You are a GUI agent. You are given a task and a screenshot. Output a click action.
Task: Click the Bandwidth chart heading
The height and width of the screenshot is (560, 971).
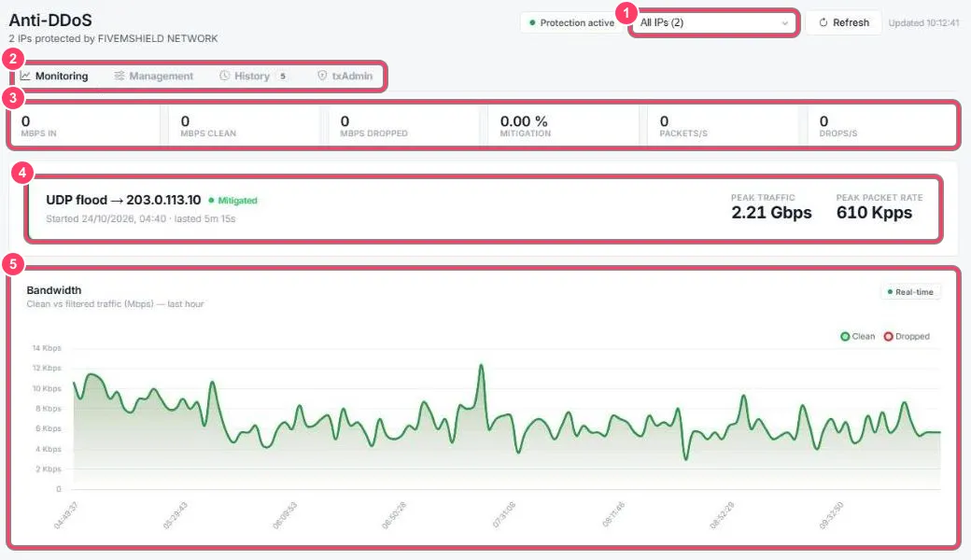pyautogui.click(x=54, y=290)
